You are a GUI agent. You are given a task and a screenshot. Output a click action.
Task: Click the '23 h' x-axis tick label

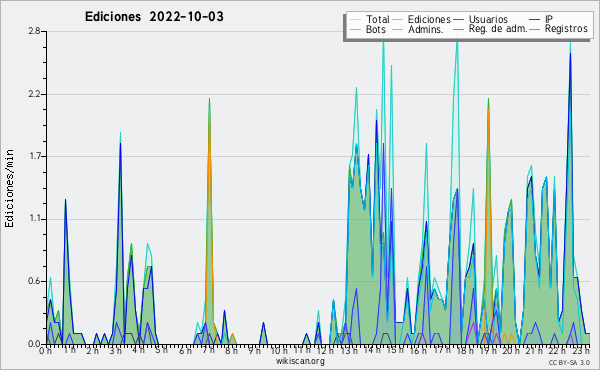(581, 350)
